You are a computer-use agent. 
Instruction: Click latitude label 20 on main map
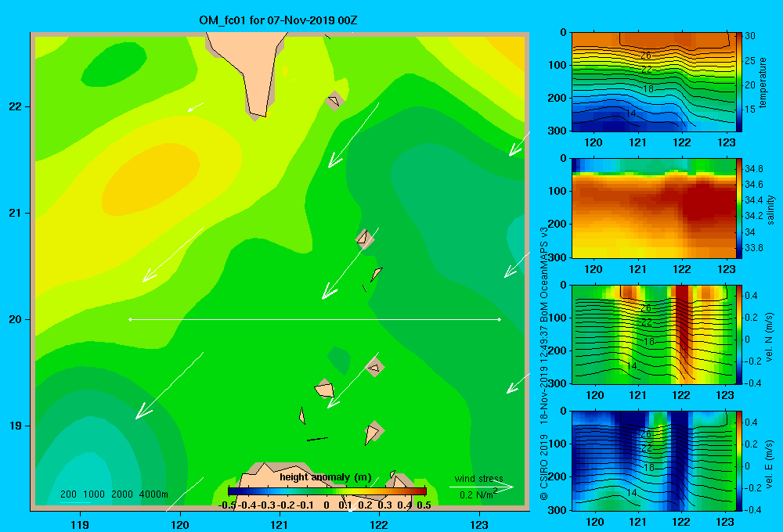point(15,319)
